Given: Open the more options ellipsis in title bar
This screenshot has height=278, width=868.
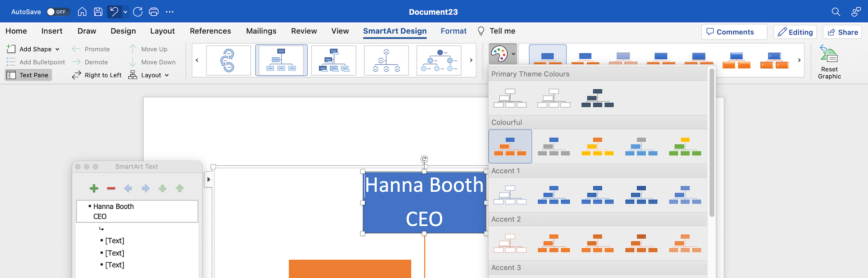Looking at the screenshot, I should [x=170, y=12].
